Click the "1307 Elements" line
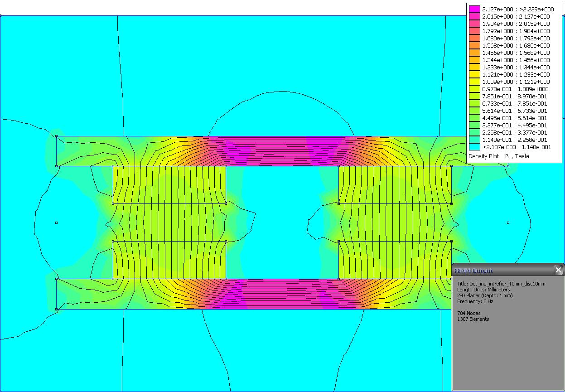The height and width of the screenshot is (392, 565). [x=473, y=319]
